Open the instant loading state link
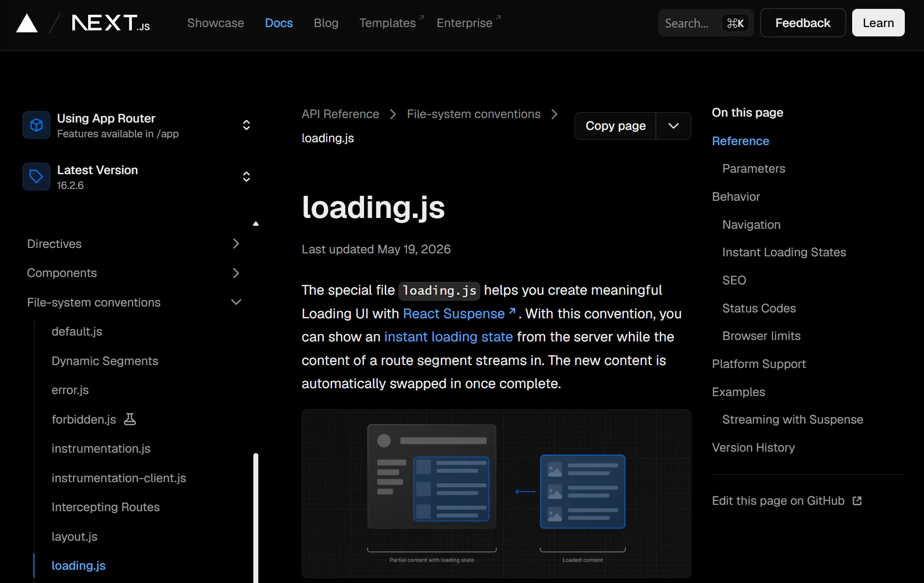Viewport: 924px width, 583px height. [x=449, y=337]
